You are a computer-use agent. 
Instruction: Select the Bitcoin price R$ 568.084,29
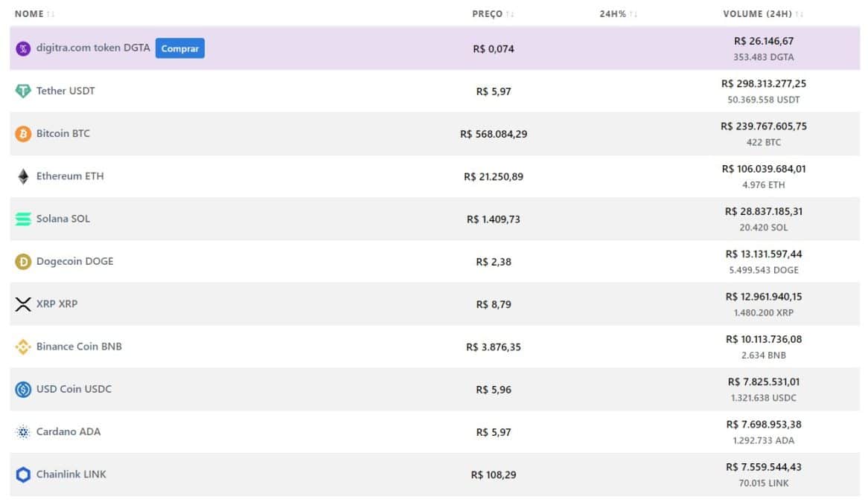pyautogui.click(x=494, y=134)
